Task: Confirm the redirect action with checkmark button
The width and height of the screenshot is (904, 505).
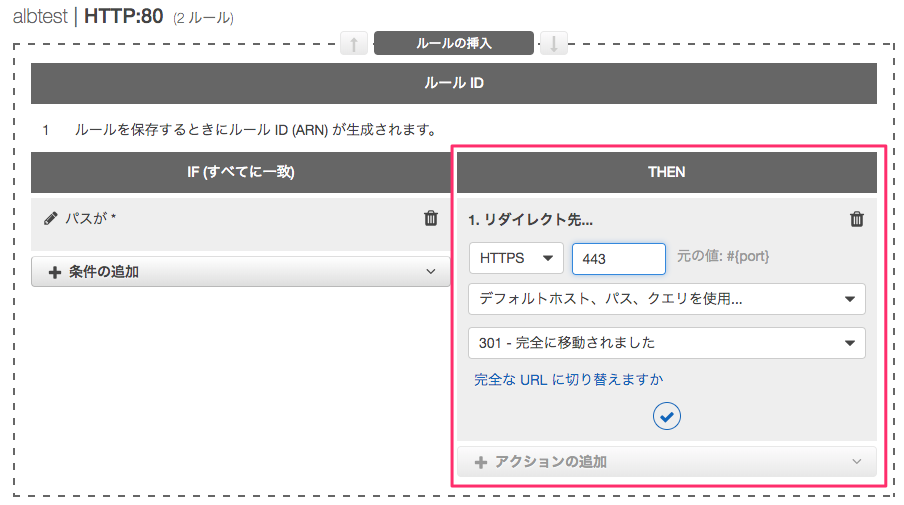Action: 666,416
